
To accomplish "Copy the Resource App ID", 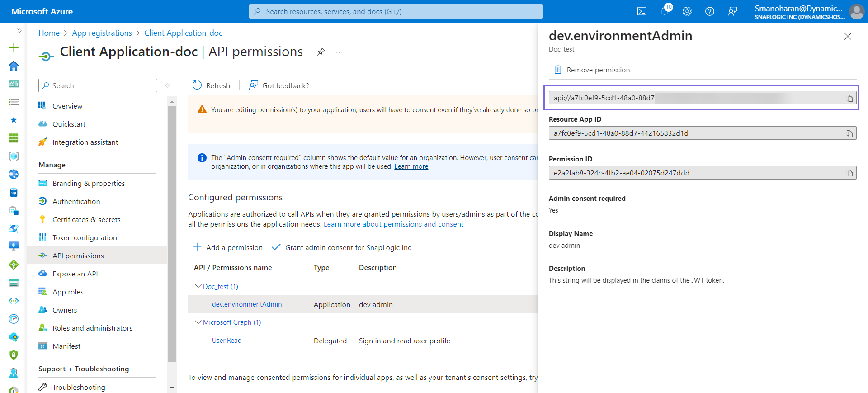I will click(x=849, y=133).
